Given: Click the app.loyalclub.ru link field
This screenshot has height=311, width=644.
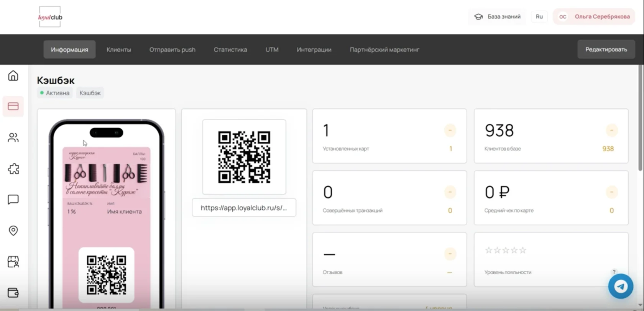Looking at the screenshot, I should [x=244, y=208].
